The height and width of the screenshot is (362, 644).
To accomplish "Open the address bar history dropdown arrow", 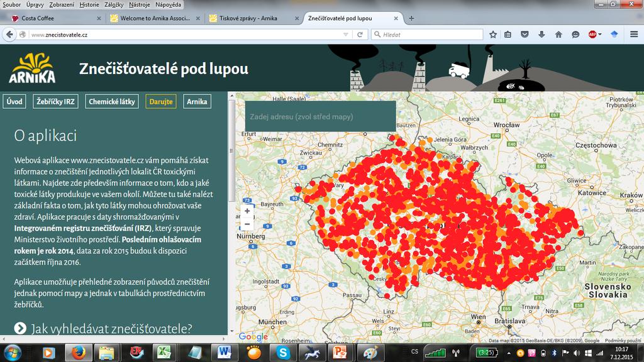I will (x=346, y=35).
